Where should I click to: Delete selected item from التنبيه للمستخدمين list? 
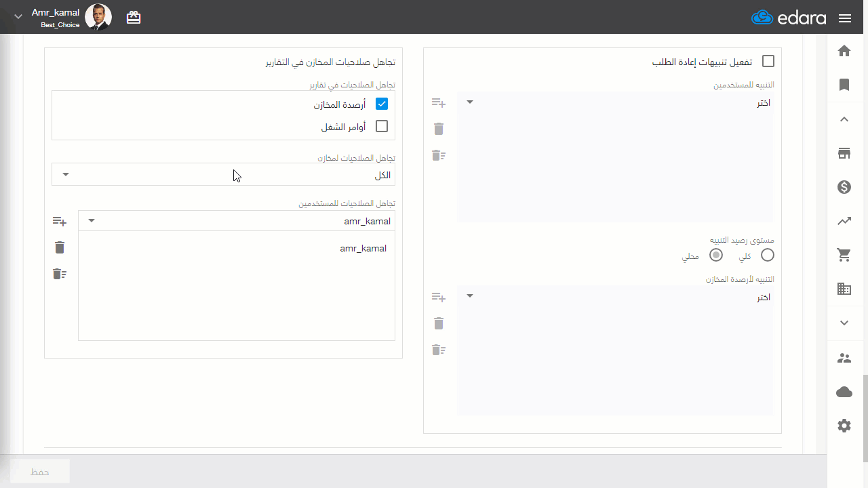(439, 129)
